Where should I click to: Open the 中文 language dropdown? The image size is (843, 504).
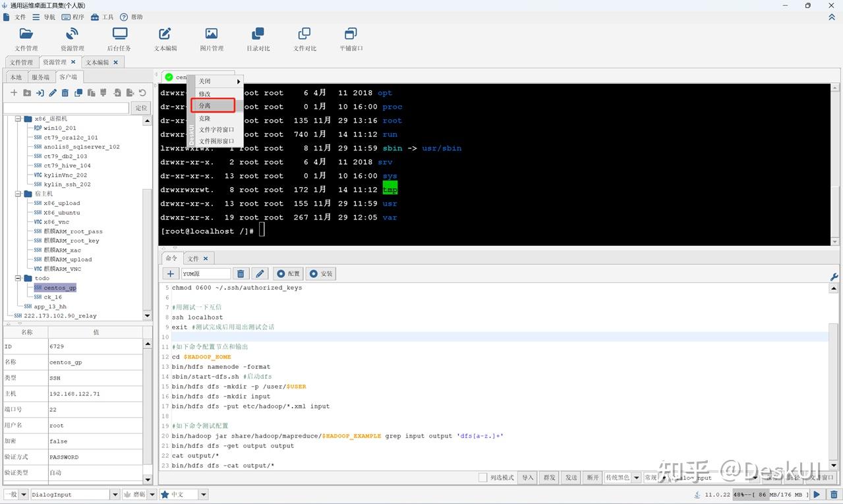coord(203,494)
